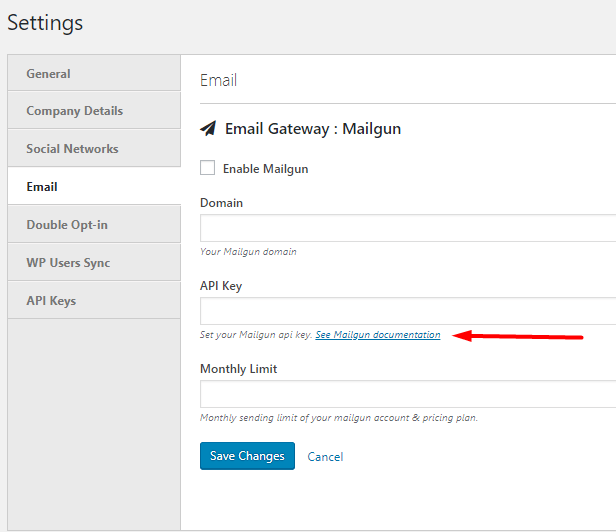The height and width of the screenshot is (532, 616).
Task: Click the Email Gateway : Mailgun heading
Action: 313,129
